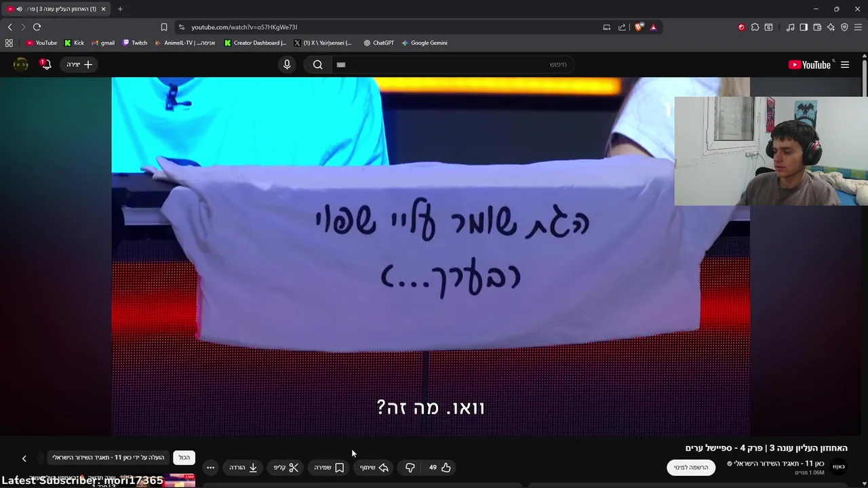Click the Create (יצירה) button
868x488 pixels.
pyautogui.click(x=79, y=64)
